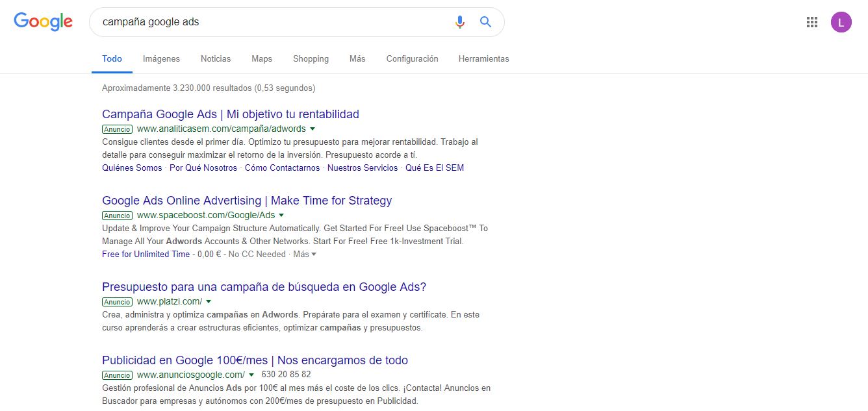
Task: Switch to the Noticias tab
Action: [x=216, y=58]
